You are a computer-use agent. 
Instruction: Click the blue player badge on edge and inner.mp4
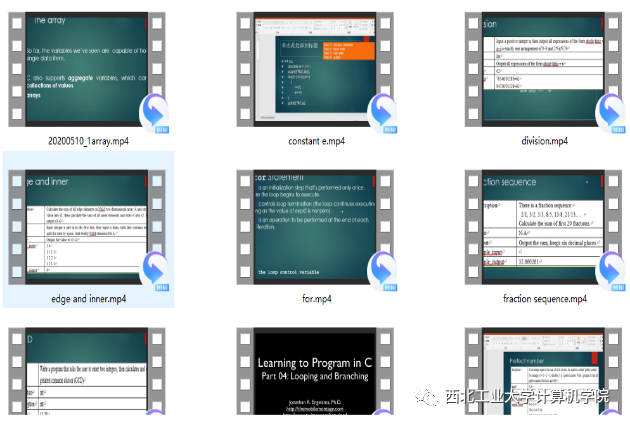155,269
